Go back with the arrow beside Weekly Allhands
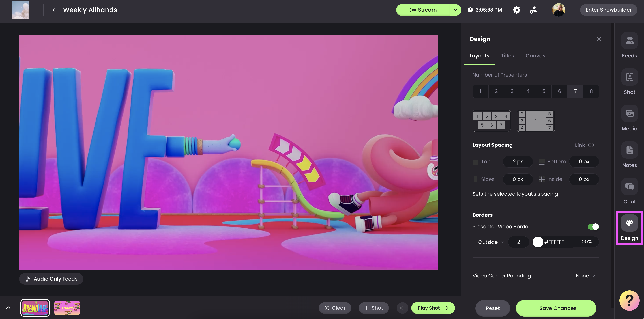Image resolution: width=644 pixels, height=319 pixels. (x=54, y=10)
